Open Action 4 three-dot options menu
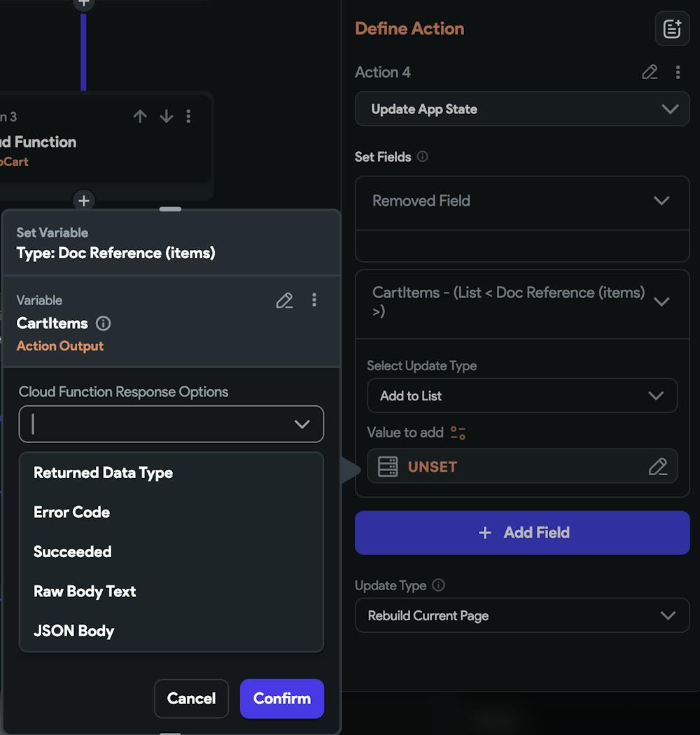 pos(678,72)
